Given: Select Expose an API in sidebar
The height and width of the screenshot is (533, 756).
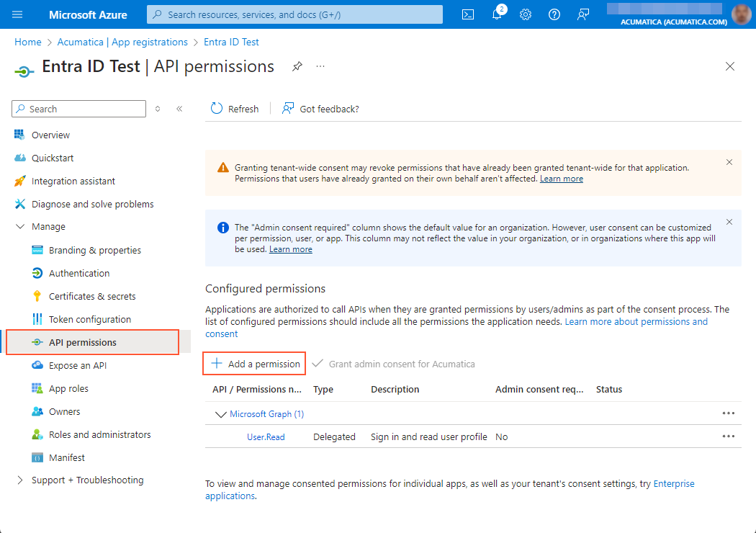Looking at the screenshot, I should [78, 365].
